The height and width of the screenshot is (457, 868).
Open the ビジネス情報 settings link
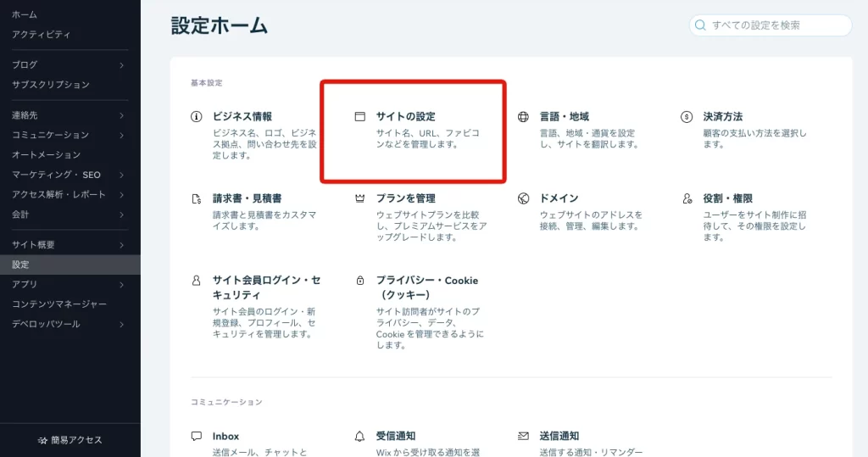(x=242, y=117)
